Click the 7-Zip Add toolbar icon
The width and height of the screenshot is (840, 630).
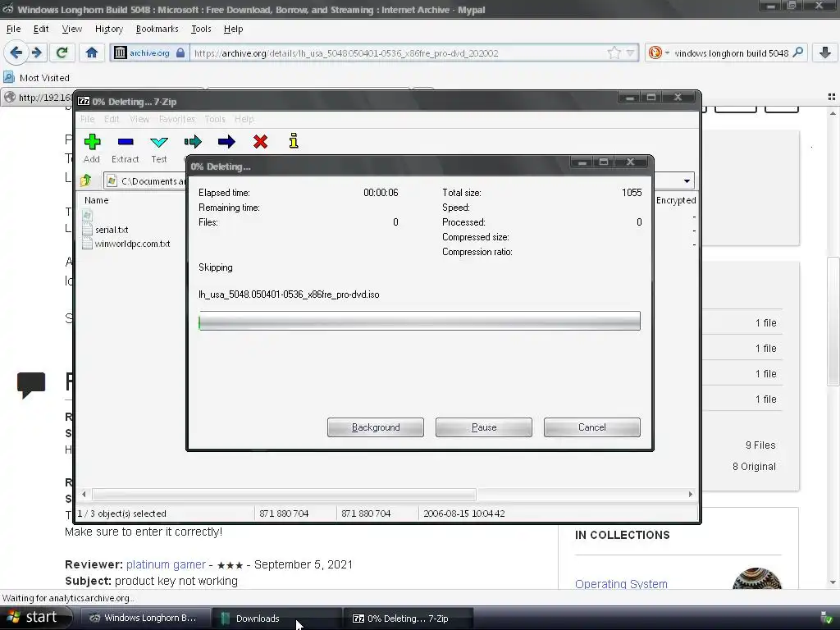[92, 141]
